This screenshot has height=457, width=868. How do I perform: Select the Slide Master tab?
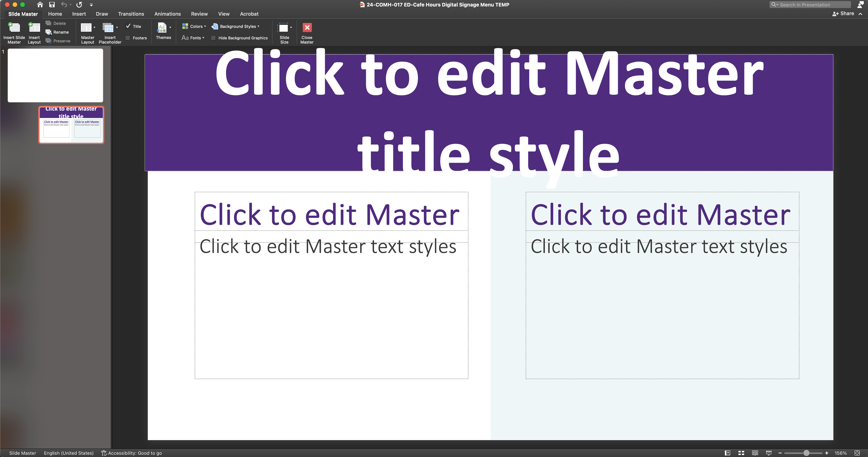[x=23, y=14]
